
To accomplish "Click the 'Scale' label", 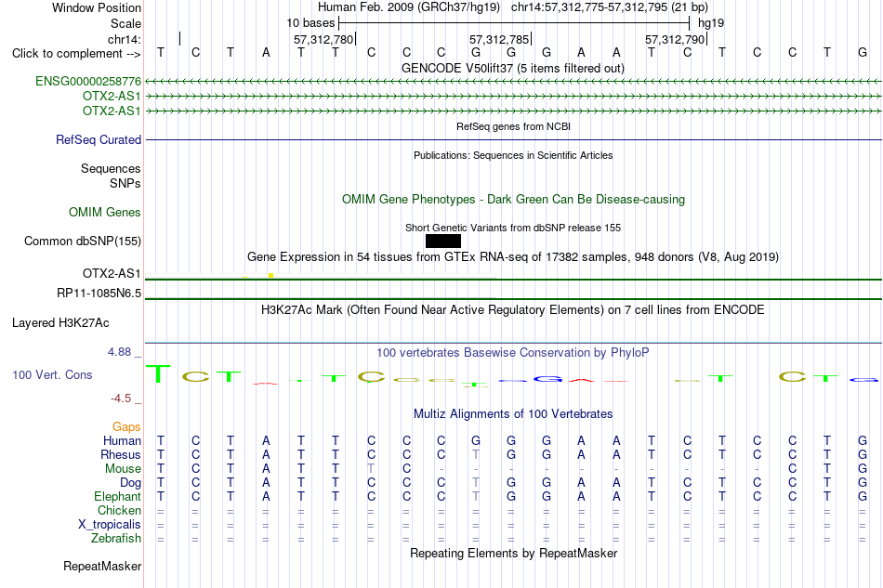I will tap(126, 23).
